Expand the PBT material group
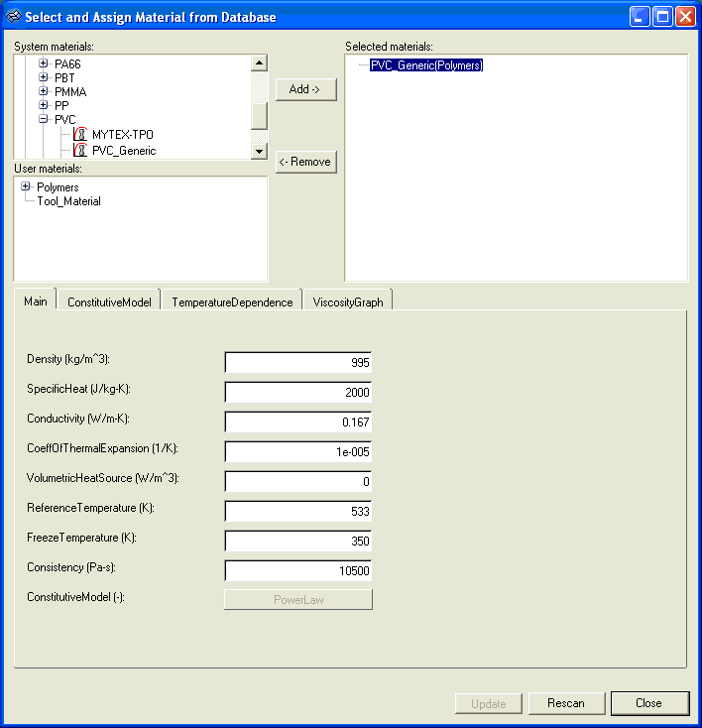The height and width of the screenshot is (728, 702). coord(44,77)
